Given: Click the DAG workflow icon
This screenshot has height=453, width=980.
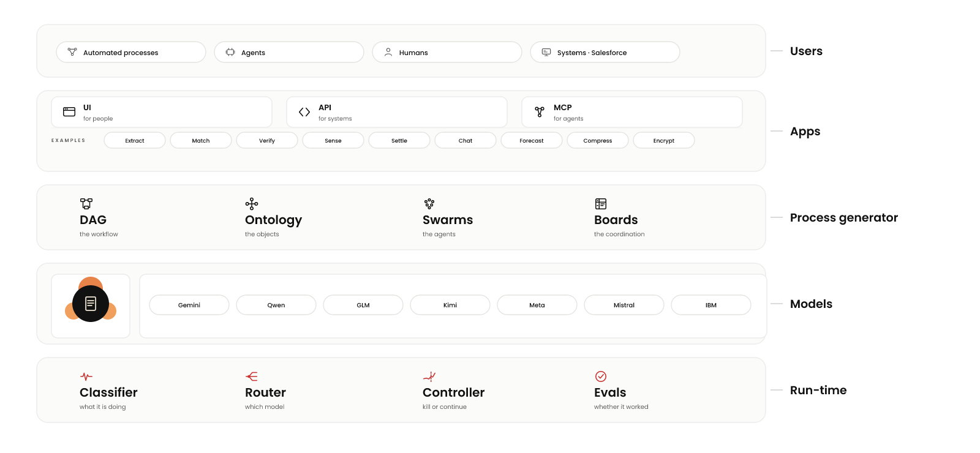Looking at the screenshot, I should (x=86, y=203).
